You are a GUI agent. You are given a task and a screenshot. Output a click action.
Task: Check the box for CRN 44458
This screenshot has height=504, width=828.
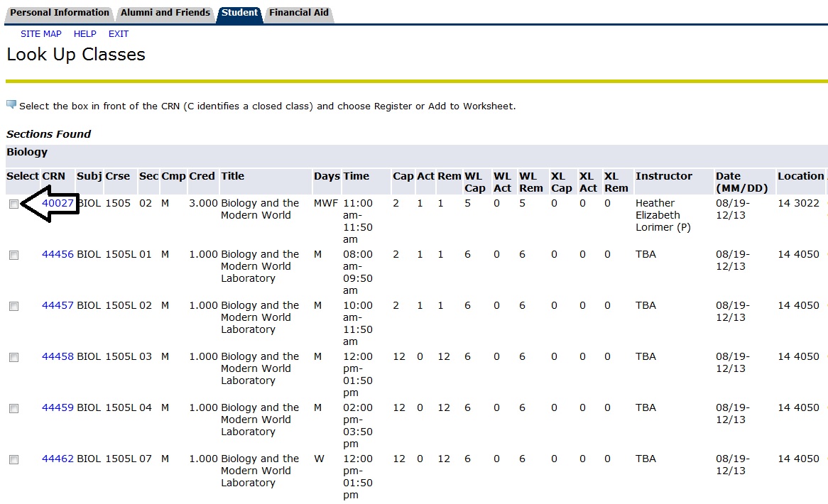point(13,357)
